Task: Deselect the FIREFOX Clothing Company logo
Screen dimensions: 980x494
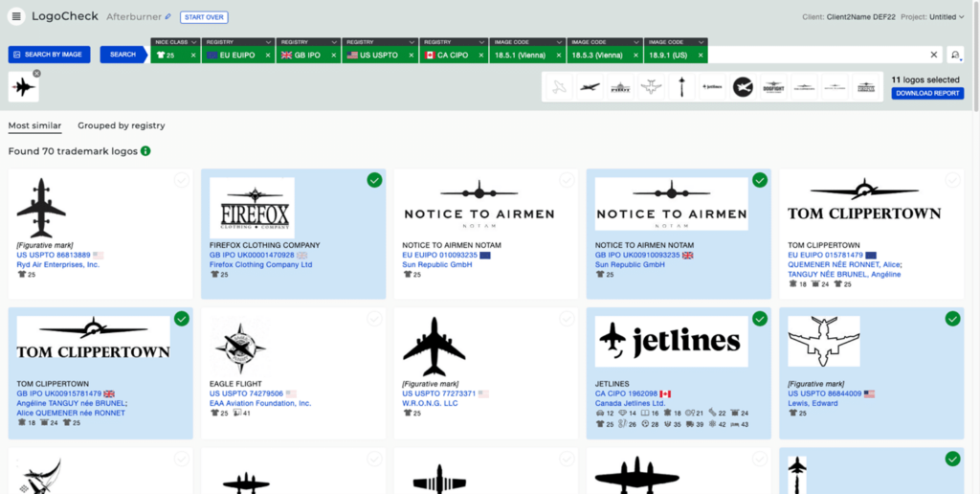Action: click(374, 180)
